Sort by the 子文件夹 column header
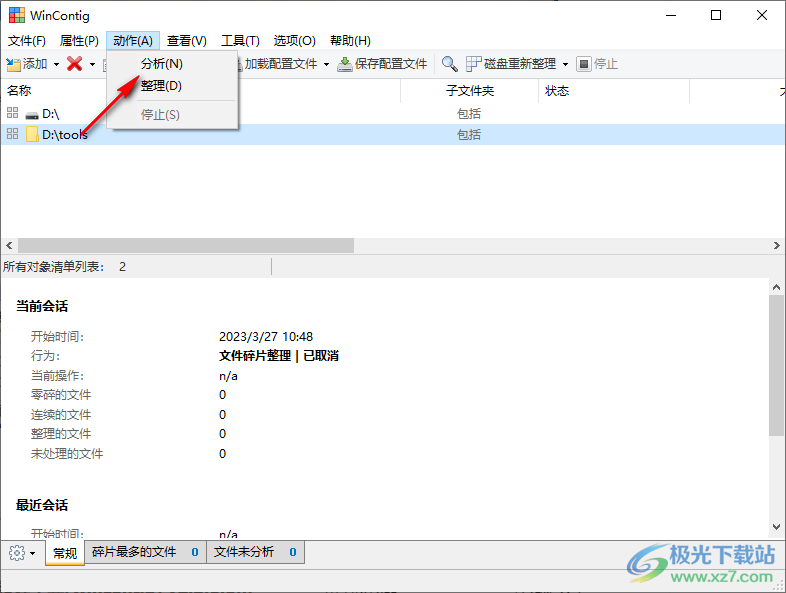This screenshot has height=593, width=786. click(470, 91)
